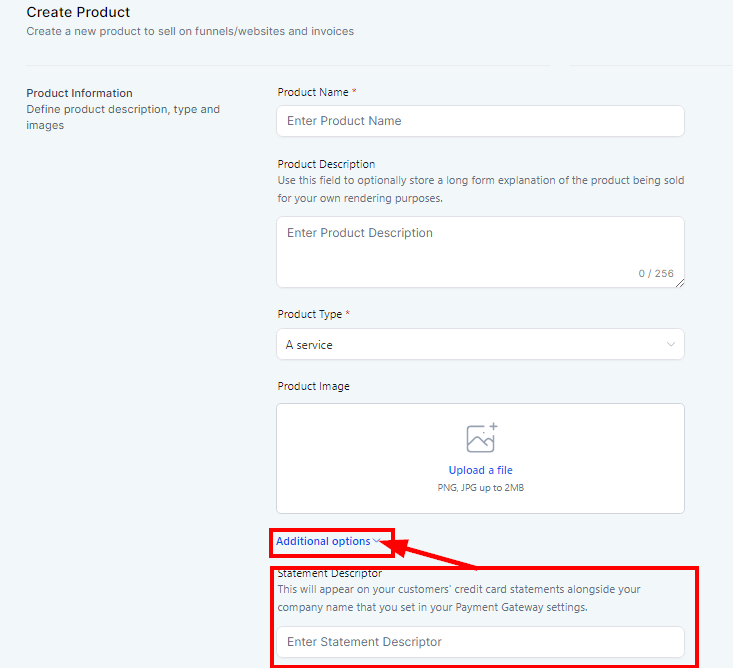
Task: Open the Product Type 'A service' dropdown
Action: (480, 345)
